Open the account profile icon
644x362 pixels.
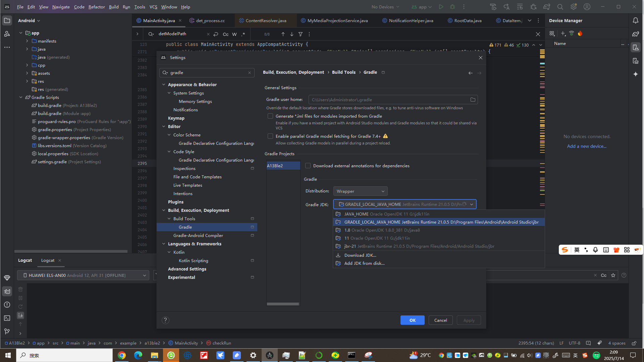587,7
